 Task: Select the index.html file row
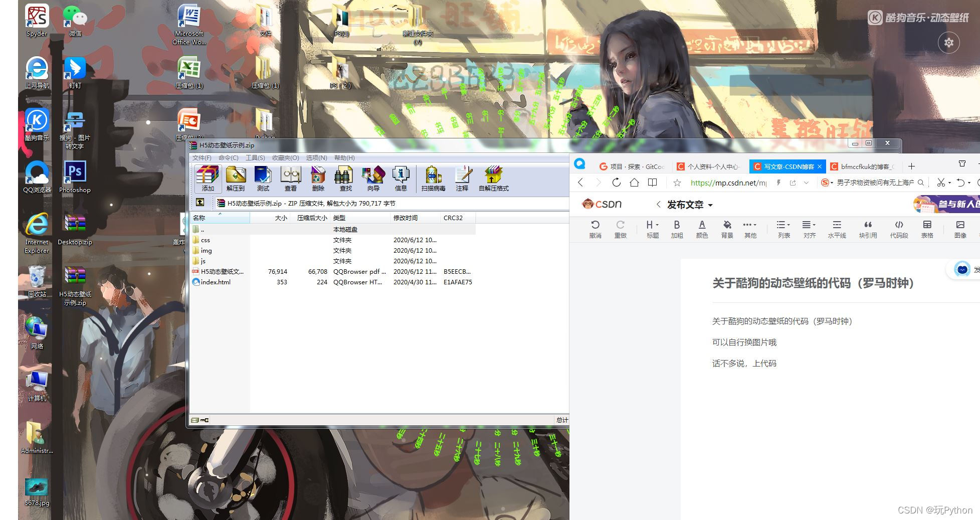[x=333, y=282]
